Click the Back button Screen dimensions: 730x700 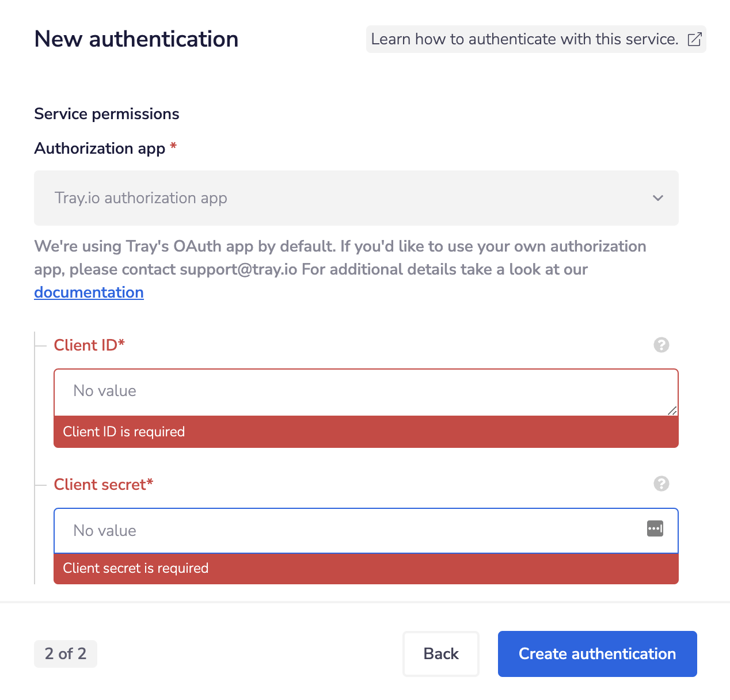click(440, 653)
